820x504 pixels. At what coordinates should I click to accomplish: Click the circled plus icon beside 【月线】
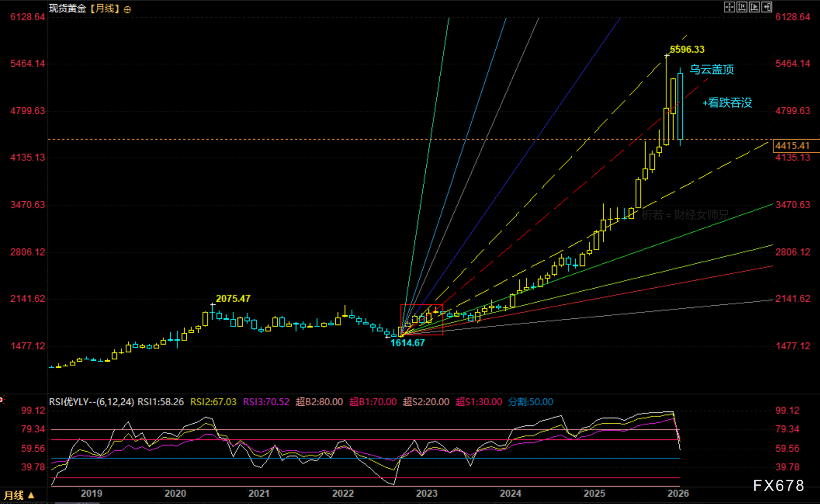pos(127,9)
